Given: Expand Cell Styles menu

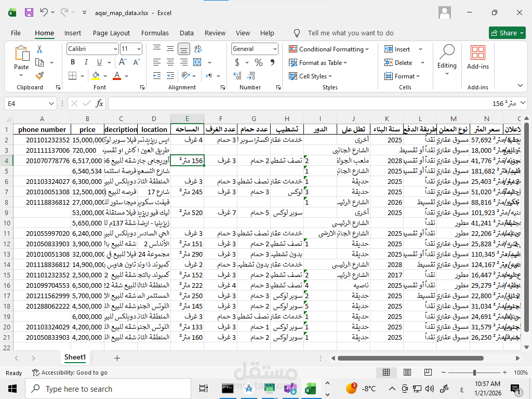Looking at the screenshot, I should 310,76.
